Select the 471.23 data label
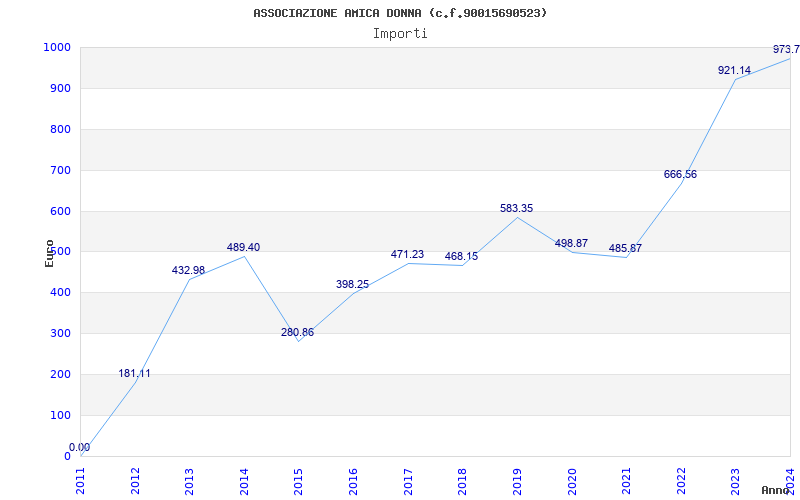The image size is (800, 500). coord(407,254)
